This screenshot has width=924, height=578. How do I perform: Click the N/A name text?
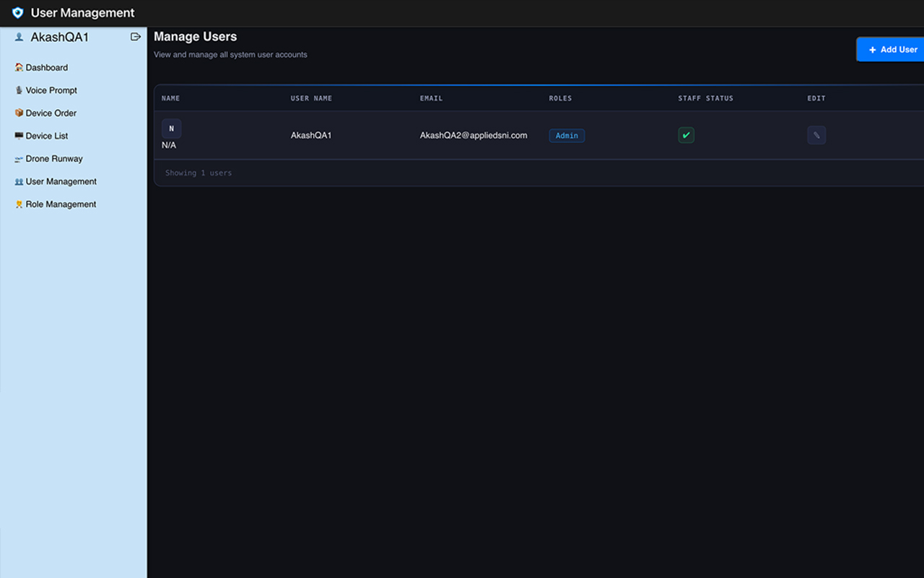(169, 145)
